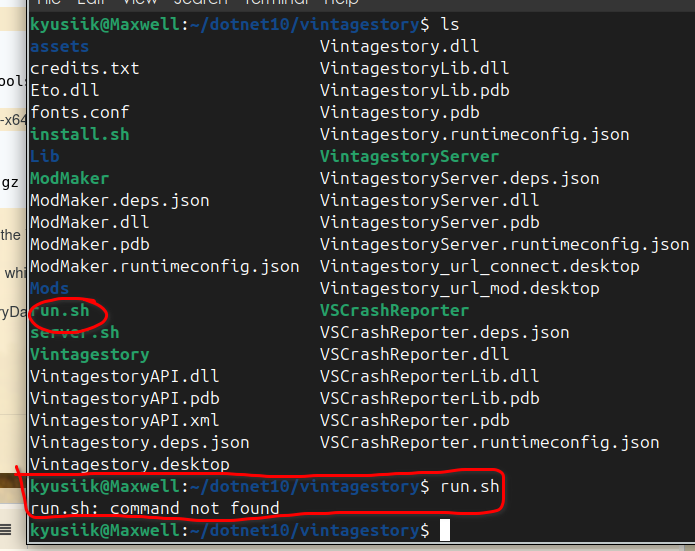Click the 'fonts.conf' file name
The width and height of the screenshot is (695, 551).
(80, 112)
